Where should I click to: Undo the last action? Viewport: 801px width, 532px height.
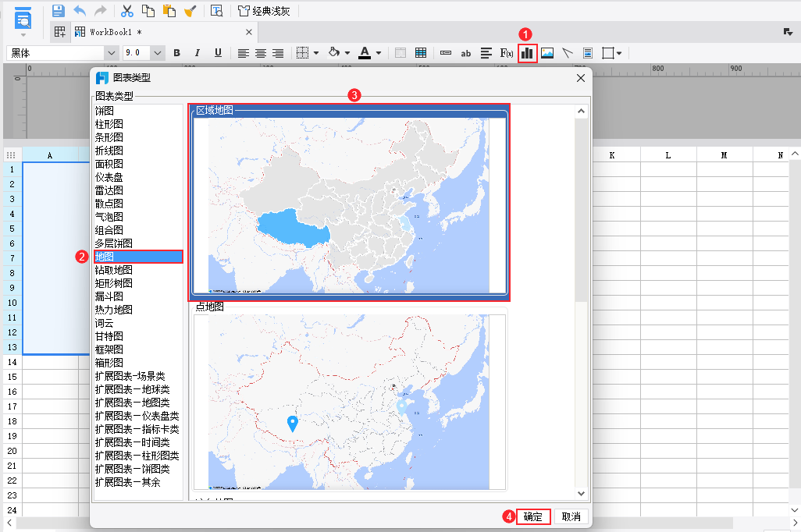(78, 10)
